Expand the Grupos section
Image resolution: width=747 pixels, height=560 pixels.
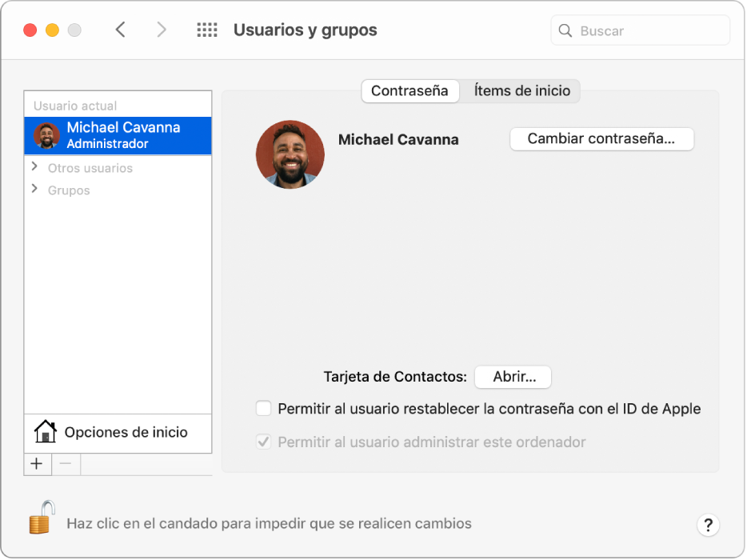pos(34,190)
